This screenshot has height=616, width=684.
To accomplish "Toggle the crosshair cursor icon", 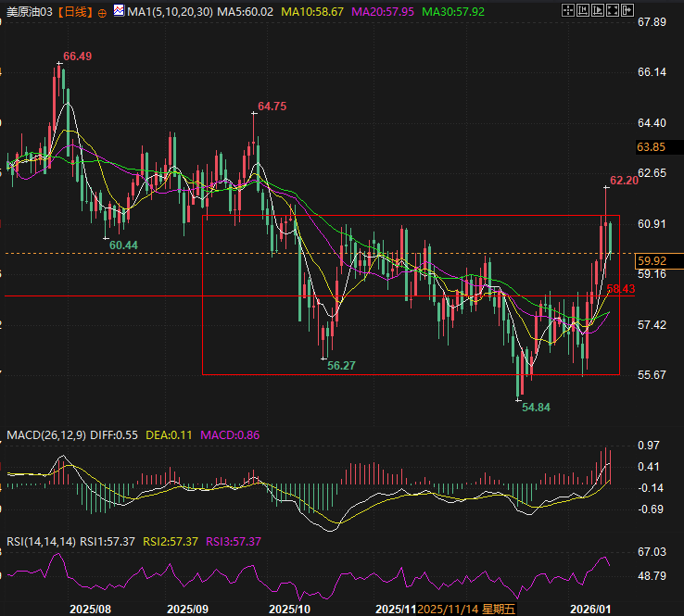I will [568, 10].
